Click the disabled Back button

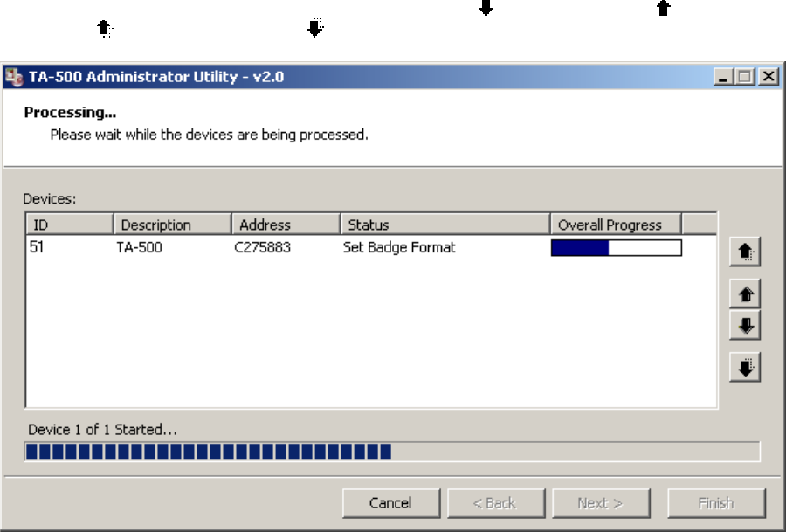(x=496, y=503)
